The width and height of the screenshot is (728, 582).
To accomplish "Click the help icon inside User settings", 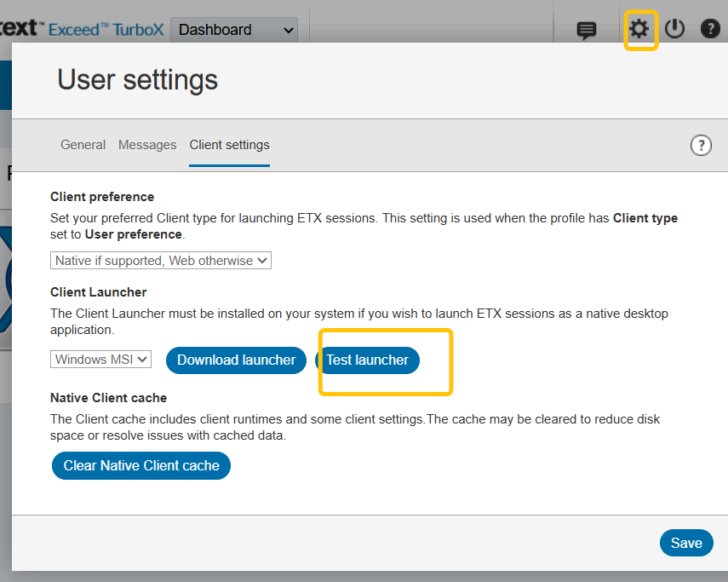I will coord(700,145).
